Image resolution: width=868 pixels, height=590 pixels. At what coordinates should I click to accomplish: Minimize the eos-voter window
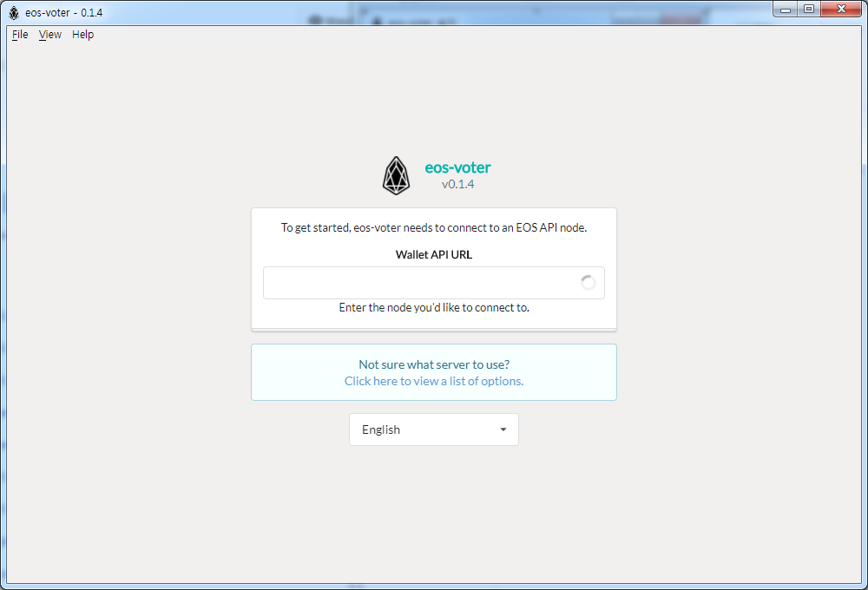click(785, 10)
